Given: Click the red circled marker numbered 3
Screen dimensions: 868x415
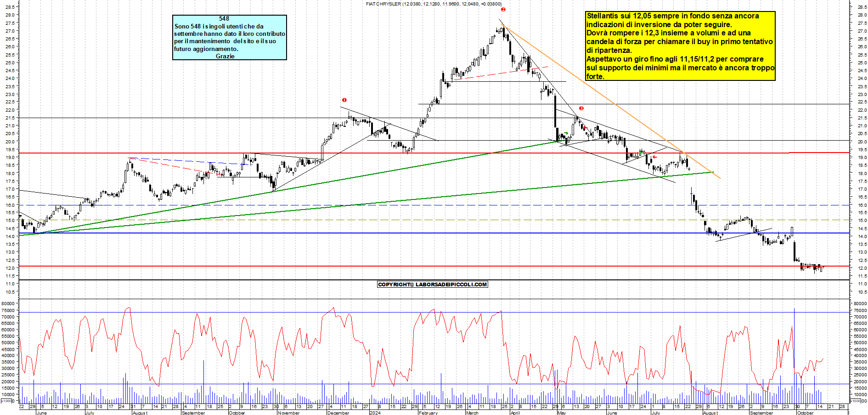Looking at the screenshot, I should 581,108.
